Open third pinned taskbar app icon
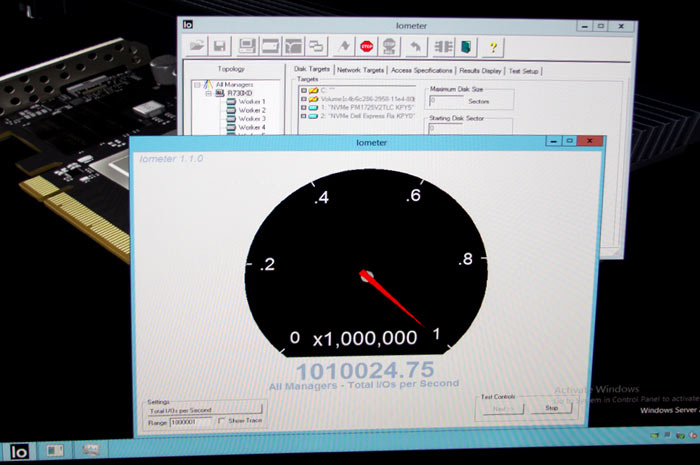This screenshot has width=700, height=465. tap(90, 450)
